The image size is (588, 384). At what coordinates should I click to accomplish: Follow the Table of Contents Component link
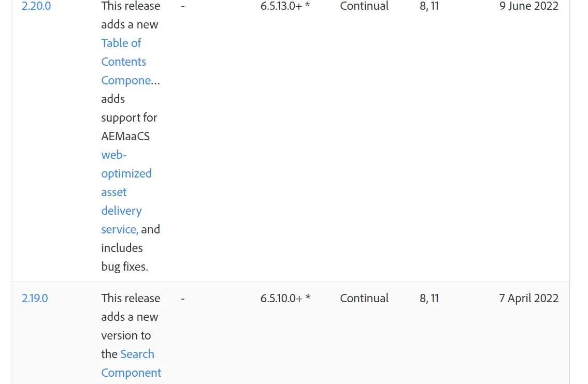pyautogui.click(x=130, y=62)
